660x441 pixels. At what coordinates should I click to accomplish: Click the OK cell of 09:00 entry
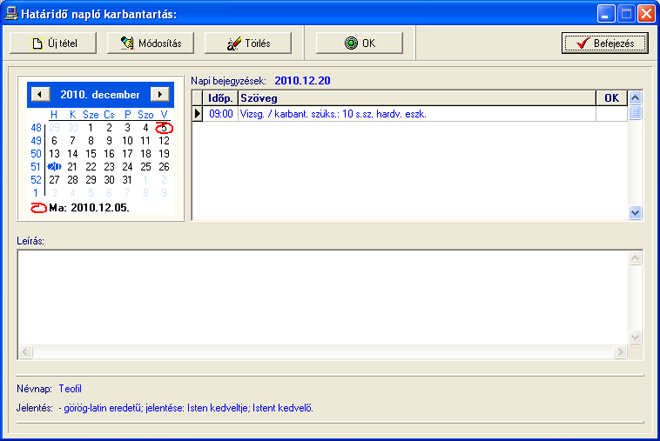click(612, 114)
